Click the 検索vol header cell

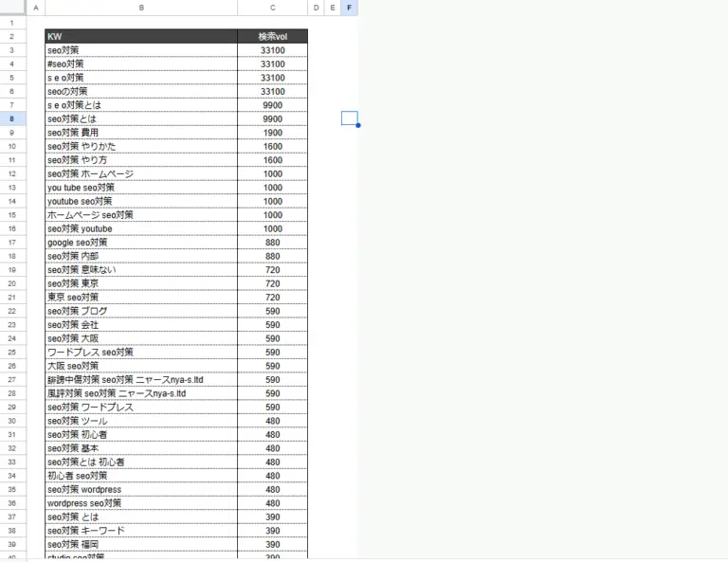point(272,36)
